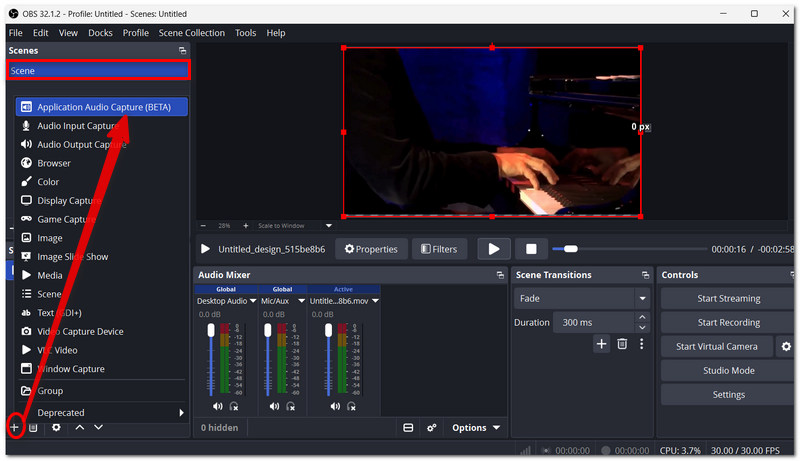
Task: Add a Game Capture source
Action: click(x=102, y=219)
